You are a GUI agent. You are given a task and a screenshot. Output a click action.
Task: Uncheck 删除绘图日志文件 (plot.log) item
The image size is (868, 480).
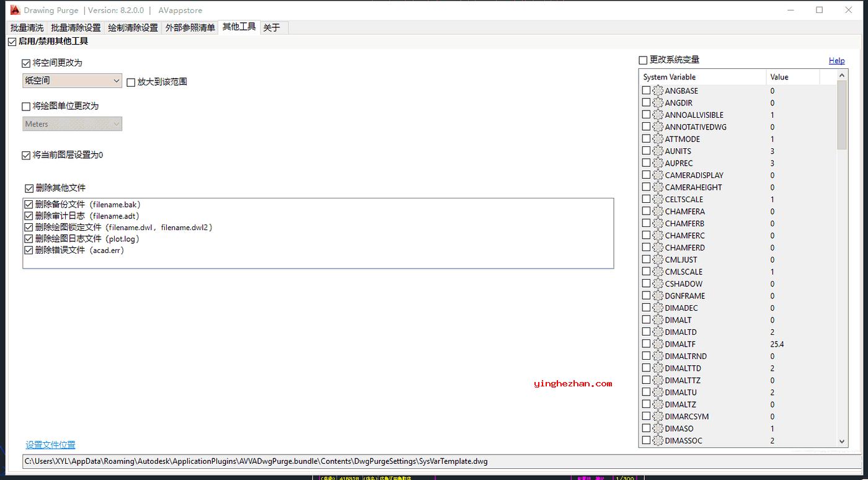point(29,239)
